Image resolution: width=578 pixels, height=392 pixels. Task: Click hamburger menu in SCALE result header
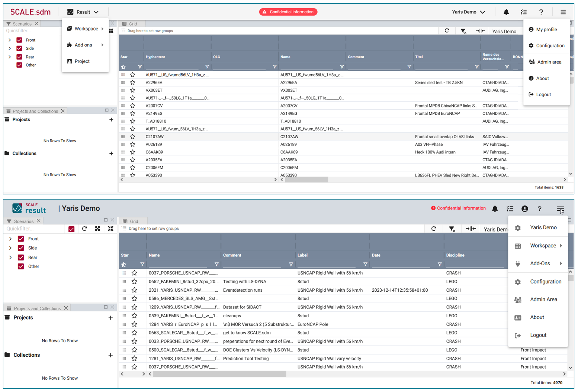coord(560,209)
